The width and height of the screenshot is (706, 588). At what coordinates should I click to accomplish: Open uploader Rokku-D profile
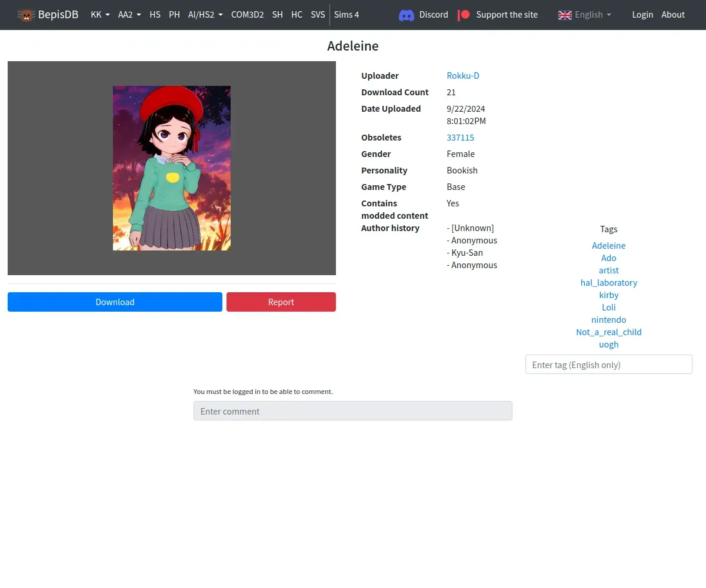pos(463,75)
